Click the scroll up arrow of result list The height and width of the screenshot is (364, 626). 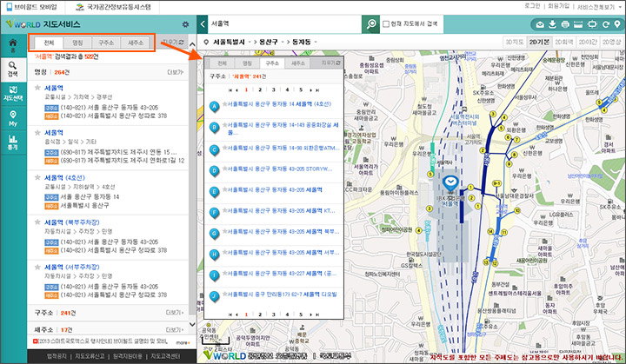192,44
